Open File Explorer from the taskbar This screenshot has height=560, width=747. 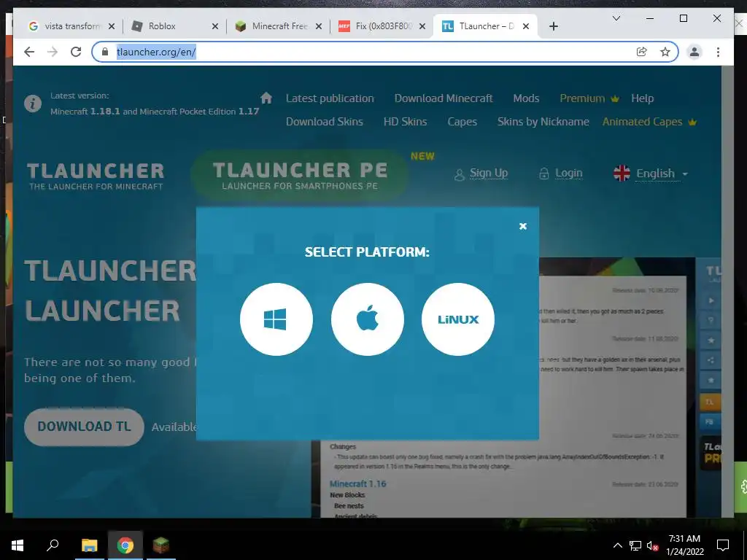click(89, 545)
